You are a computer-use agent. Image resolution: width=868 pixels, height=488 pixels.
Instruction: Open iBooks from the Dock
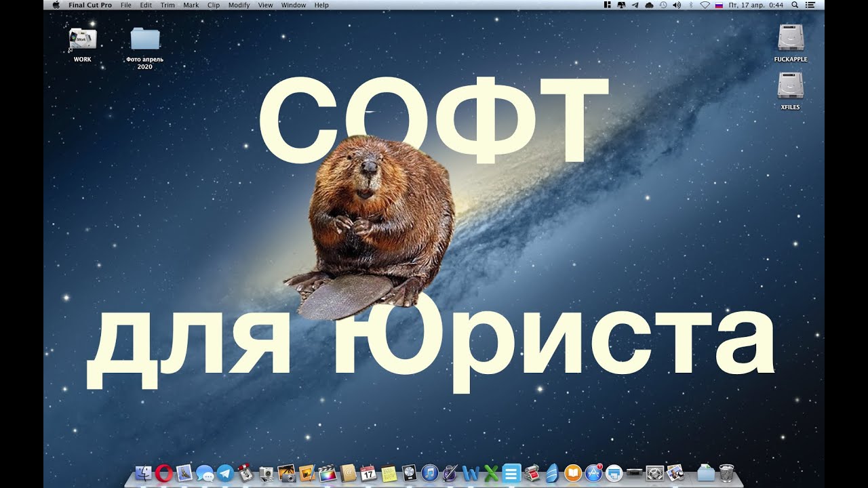(574, 473)
